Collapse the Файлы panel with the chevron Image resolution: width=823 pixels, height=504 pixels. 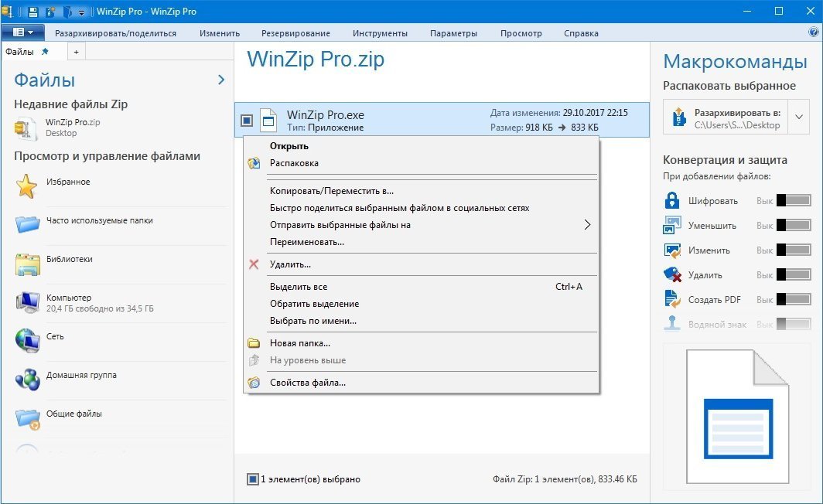pyautogui.click(x=221, y=80)
